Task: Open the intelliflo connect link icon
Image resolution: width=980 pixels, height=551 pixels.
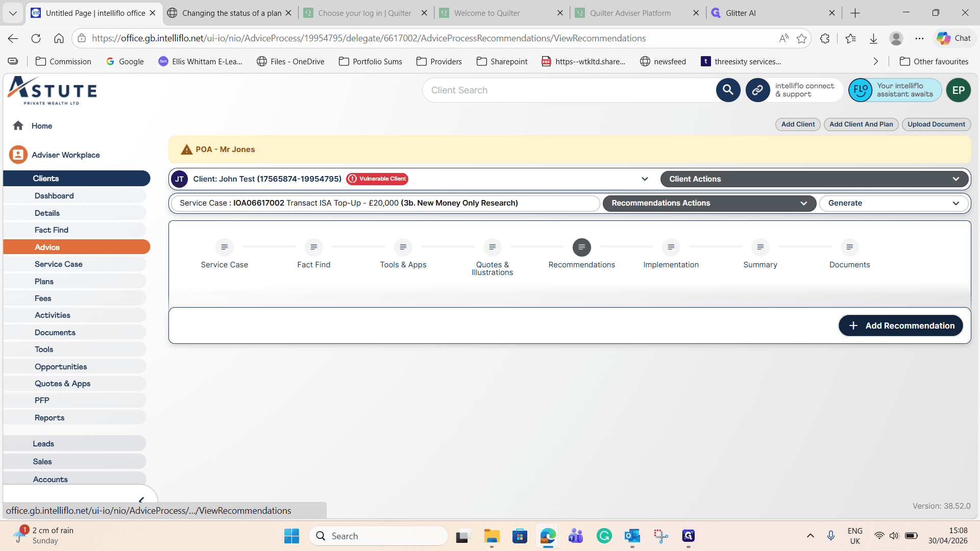Action: coord(757,90)
